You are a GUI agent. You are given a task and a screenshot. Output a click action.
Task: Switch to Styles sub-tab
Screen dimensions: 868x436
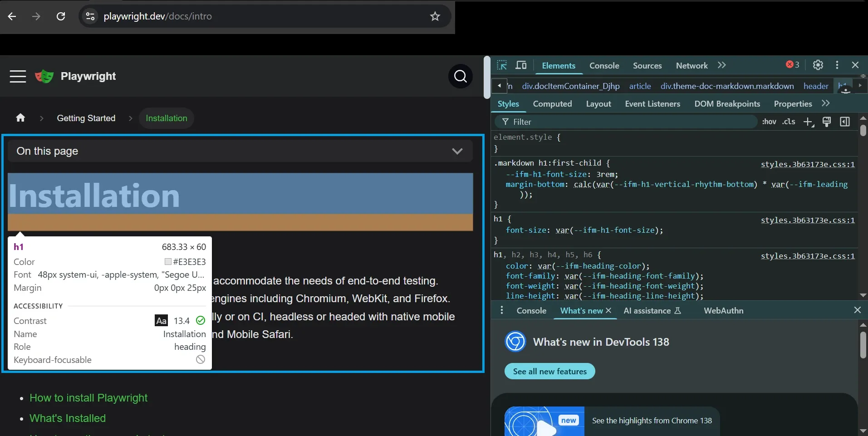tap(508, 104)
